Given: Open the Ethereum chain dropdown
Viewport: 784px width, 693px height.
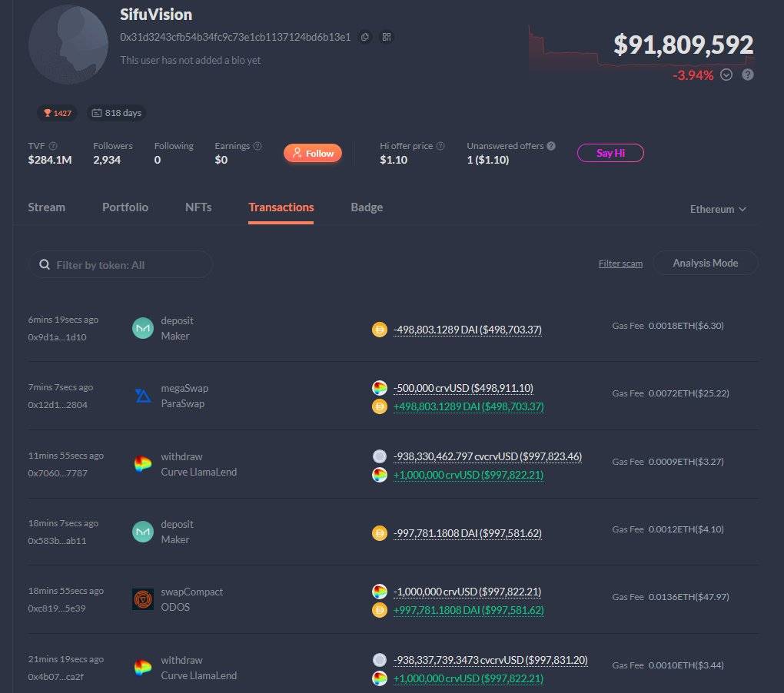Looking at the screenshot, I should pyautogui.click(x=718, y=209).
